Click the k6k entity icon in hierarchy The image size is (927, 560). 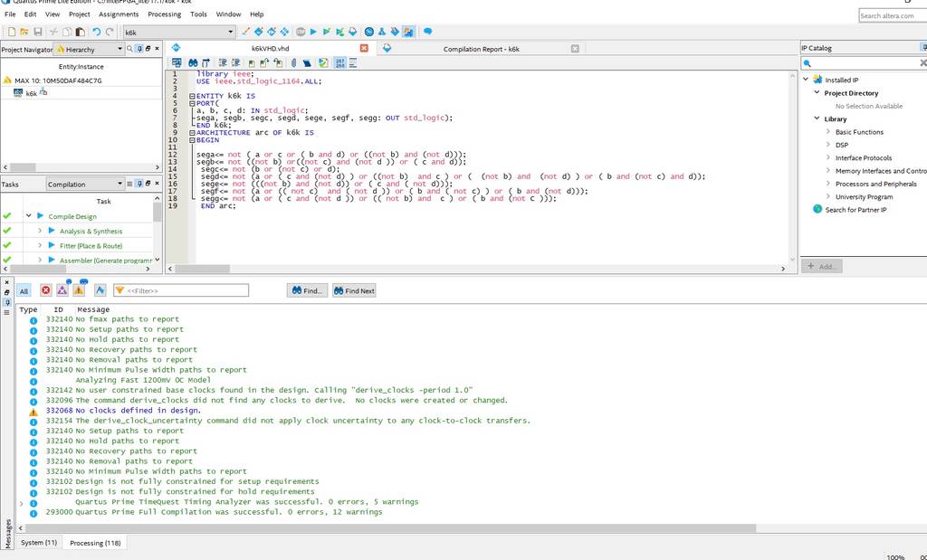[18, 93]
